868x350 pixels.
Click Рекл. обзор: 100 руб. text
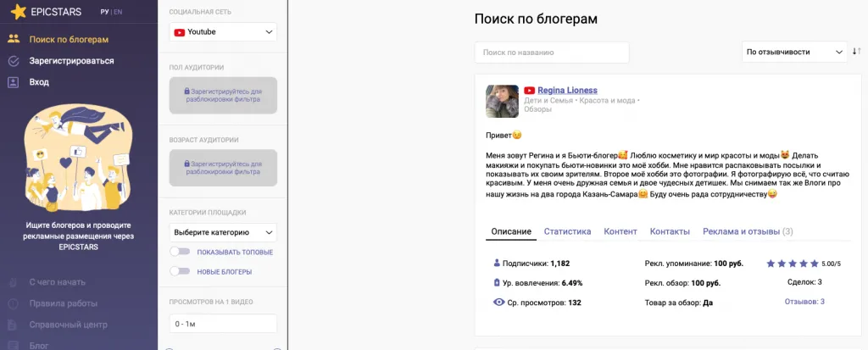point(682,283)
